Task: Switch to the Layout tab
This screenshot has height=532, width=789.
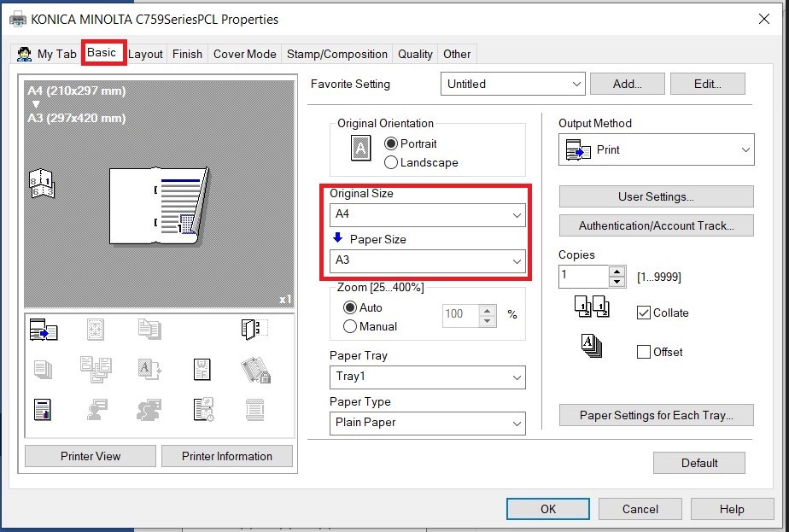Action: click(145, 54)
